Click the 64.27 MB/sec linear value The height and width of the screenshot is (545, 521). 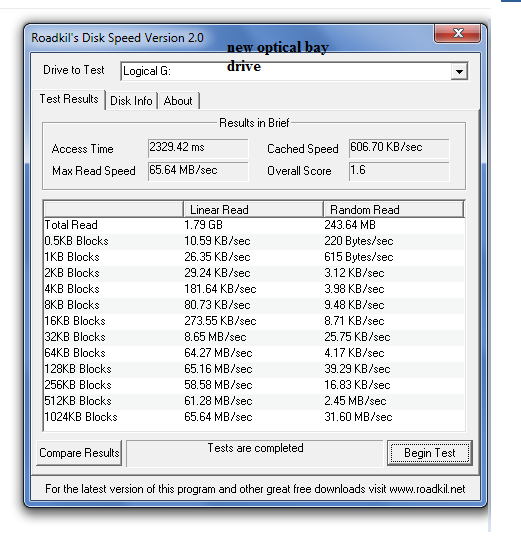[x=218, y=353]
